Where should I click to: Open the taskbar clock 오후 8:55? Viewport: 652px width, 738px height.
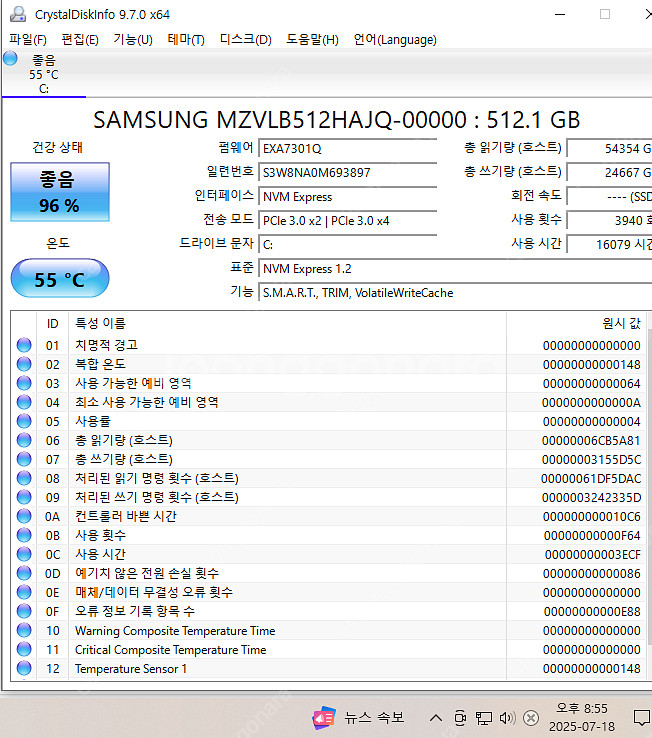click(582, 717)
